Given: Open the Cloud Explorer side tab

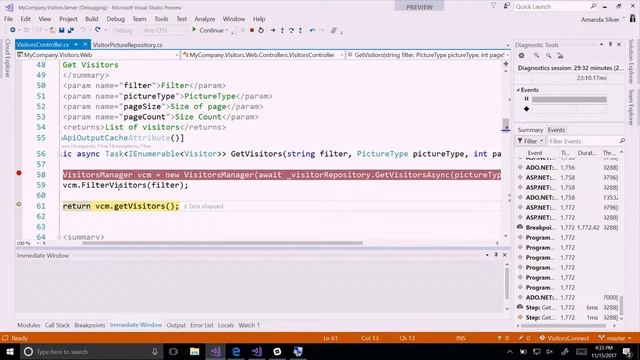Looking at the screenshot, I should click(x=7, y=58).
